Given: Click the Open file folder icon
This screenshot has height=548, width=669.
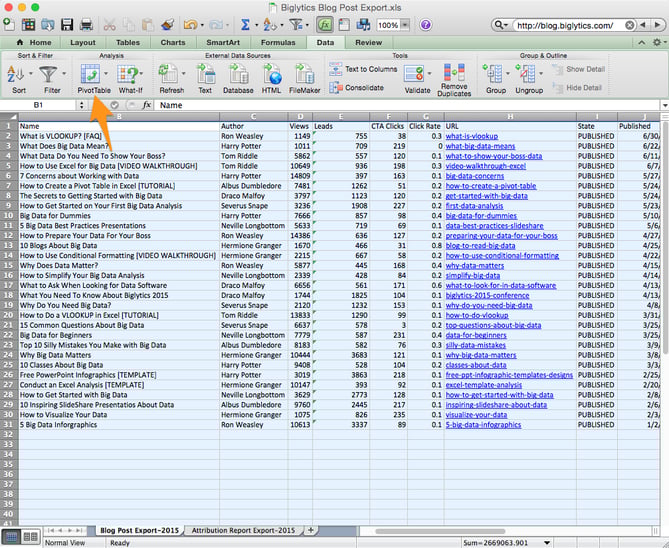Looking at the screenshot, I should 47,24.
